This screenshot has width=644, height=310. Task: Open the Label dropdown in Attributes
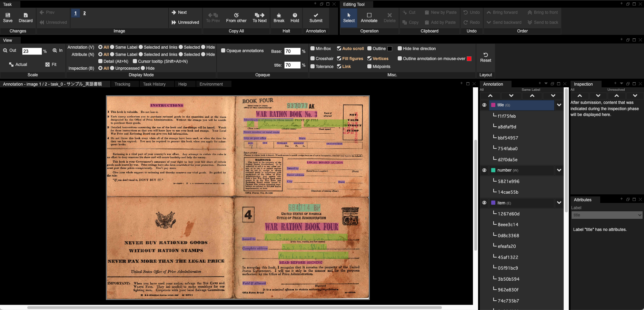pos(607,215)
